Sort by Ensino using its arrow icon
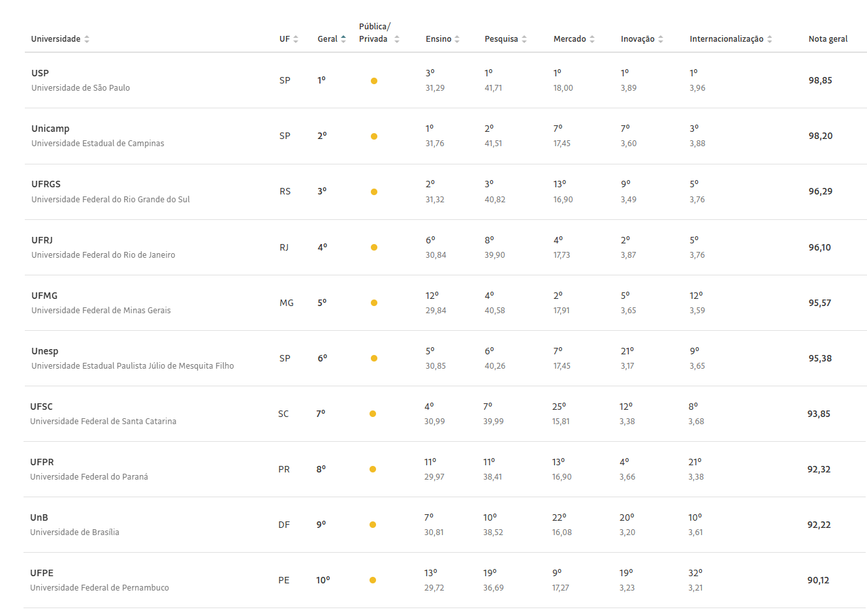The height and width of the screenshot is (616, 867). pos(457,39)
